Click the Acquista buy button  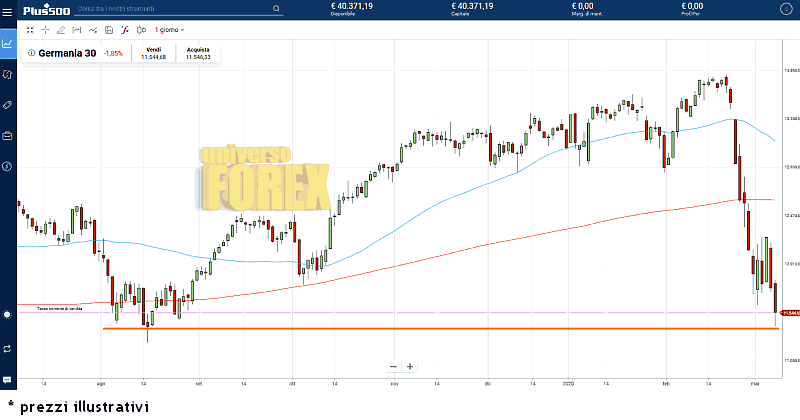(196, 53)
